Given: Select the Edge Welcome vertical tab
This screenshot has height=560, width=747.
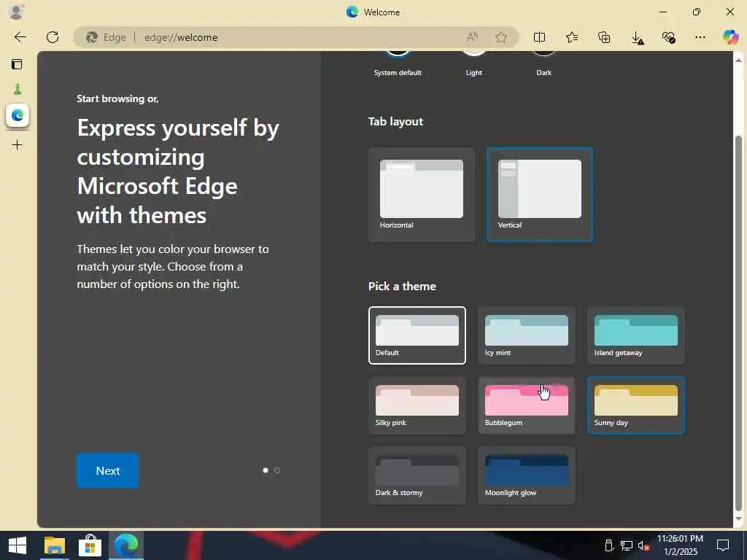Looking at the screenshot, I should [18, 115].
